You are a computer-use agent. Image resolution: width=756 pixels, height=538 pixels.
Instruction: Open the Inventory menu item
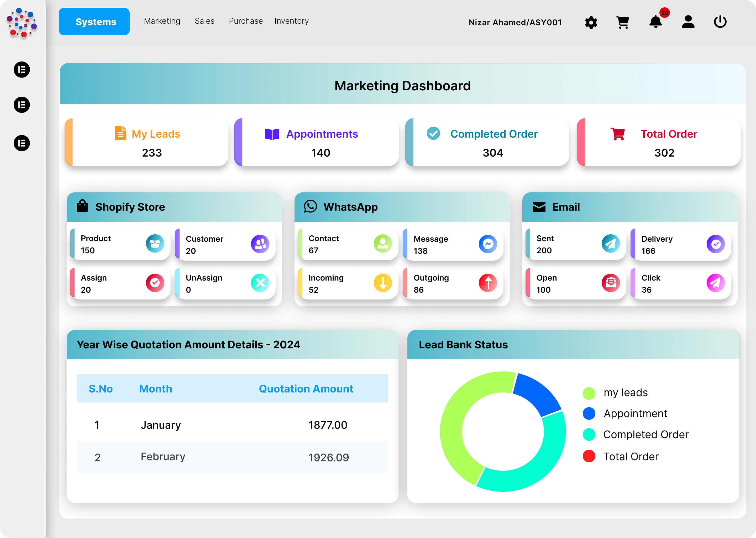(x=291, y=21)
